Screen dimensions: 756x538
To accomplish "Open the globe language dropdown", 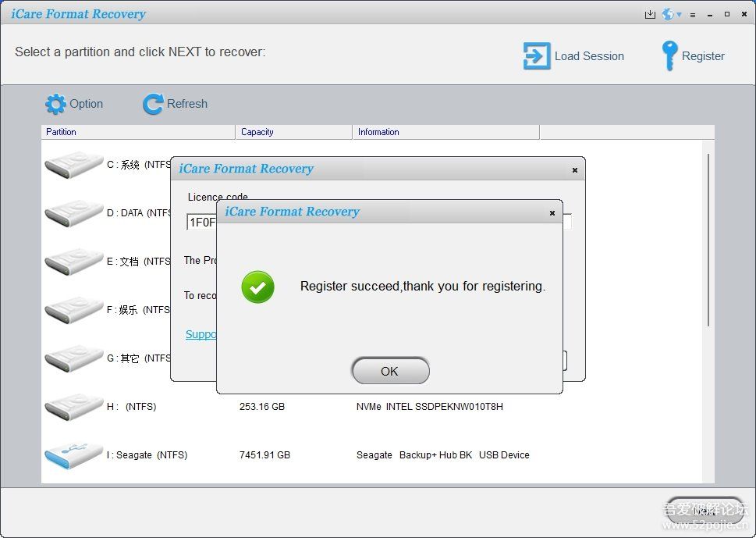I will [x=671, y=14].
